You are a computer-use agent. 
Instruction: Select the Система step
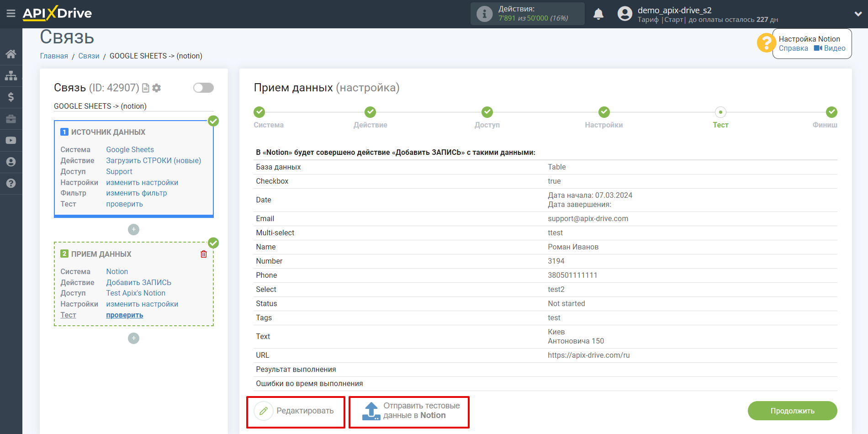point(259,112)
